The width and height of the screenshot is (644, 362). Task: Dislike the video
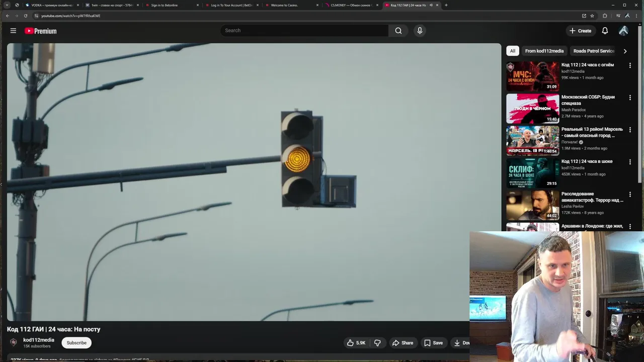[x=377, y=343]
